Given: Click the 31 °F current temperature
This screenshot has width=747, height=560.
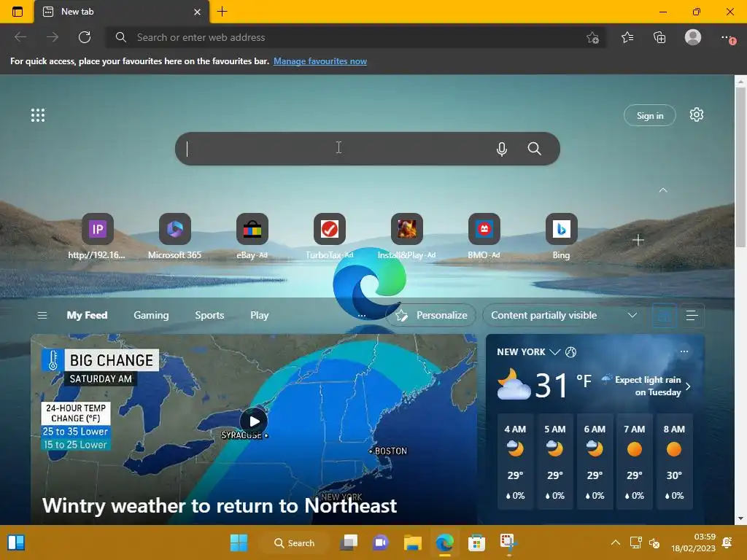Looking at the screenshot, I should coord(563,385).
